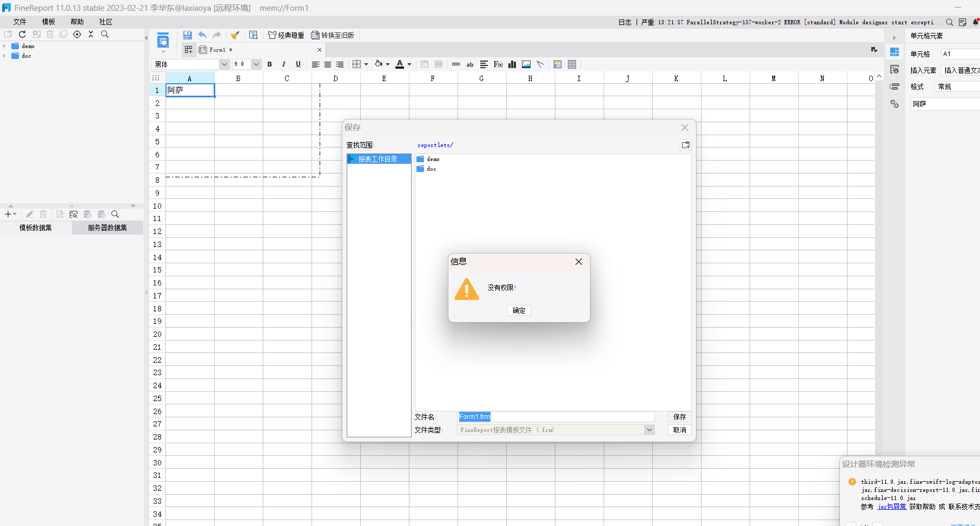This screenshot has width=980, height=526.
Task: Search templates using the file panel magnifier
Action: coord(105,34)
